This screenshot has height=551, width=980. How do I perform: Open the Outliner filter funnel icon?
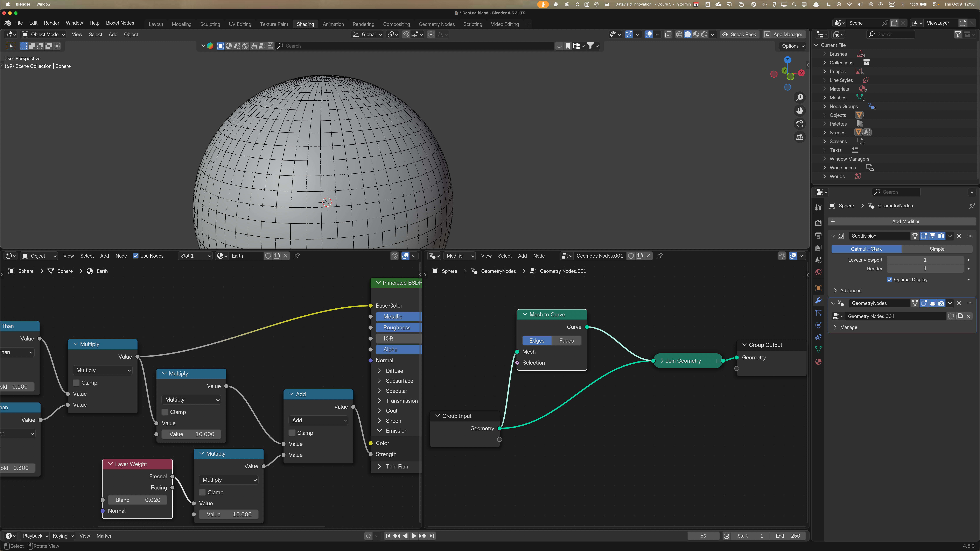click(x=958, y=35)
